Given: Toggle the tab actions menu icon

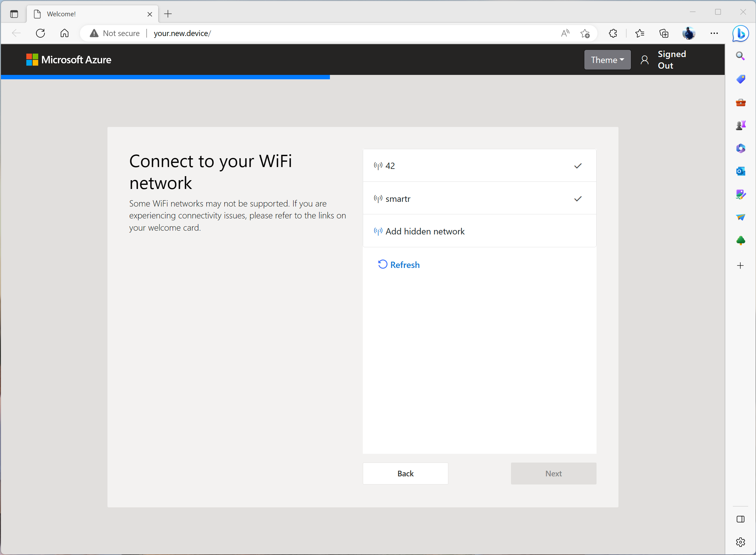Looking at the screenshot, I should click(x=14, y=14).
